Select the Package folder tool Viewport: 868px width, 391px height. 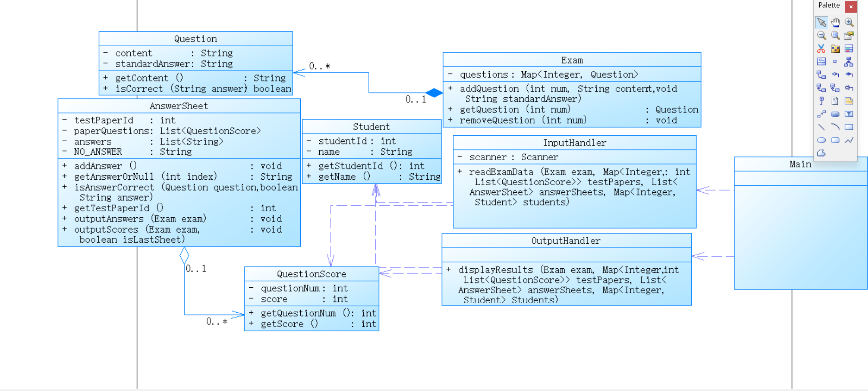pyautogui.click(x=835, y=49)
